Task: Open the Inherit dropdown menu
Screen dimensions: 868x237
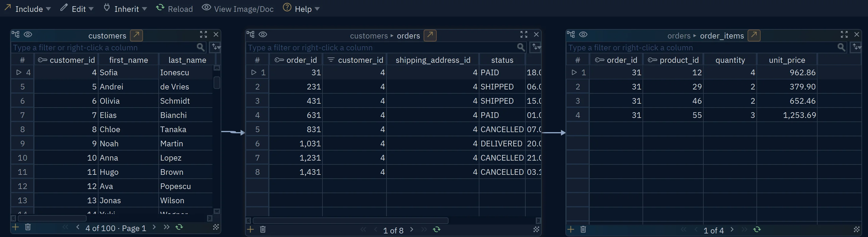Action: (125, 8)
